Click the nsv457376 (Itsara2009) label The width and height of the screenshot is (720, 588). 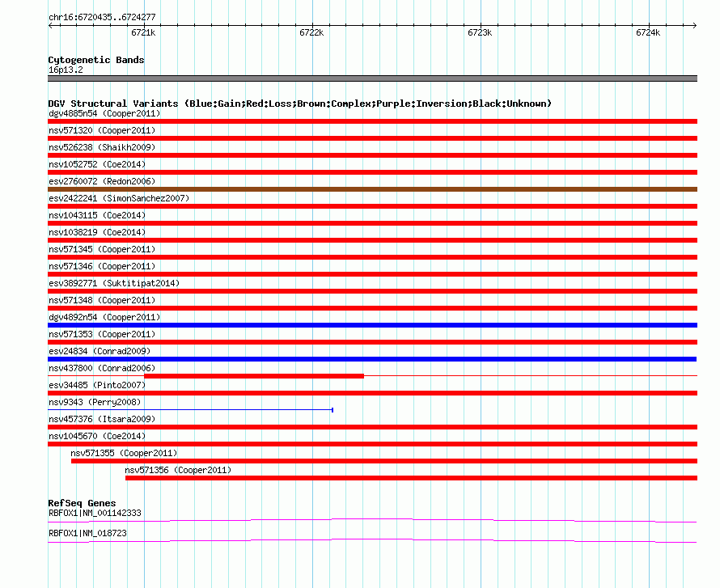(102, 419)
